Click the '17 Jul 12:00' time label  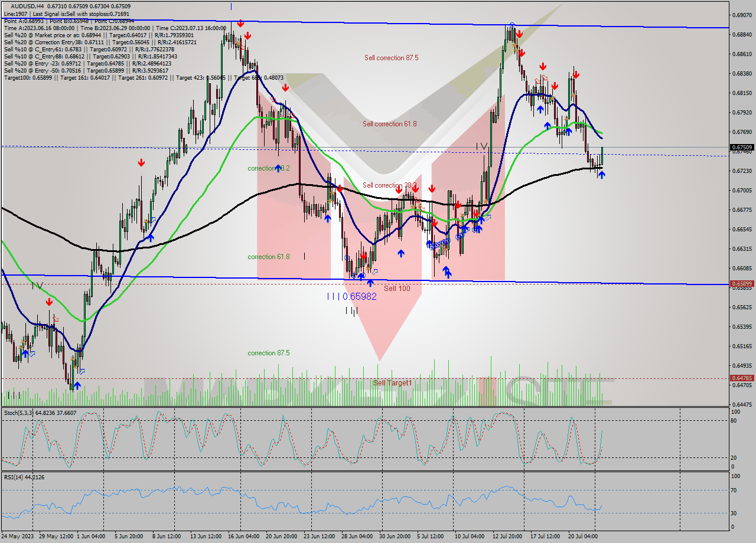tap(545, 537)
